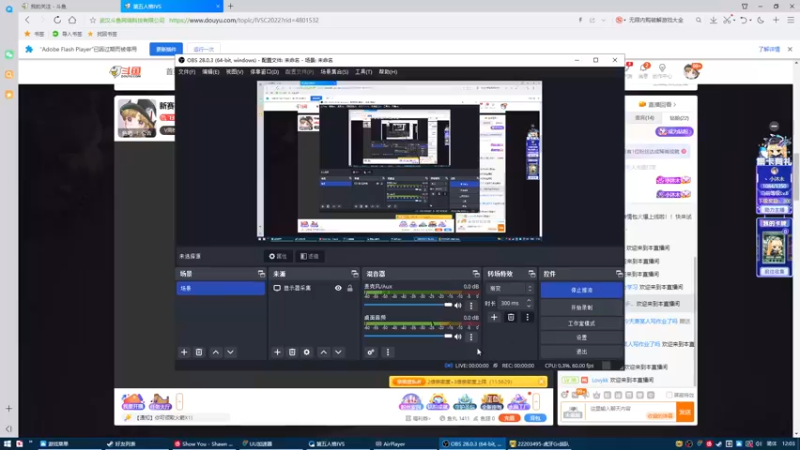Toggle the block effects checkbox in chat

tap(669, 395)
